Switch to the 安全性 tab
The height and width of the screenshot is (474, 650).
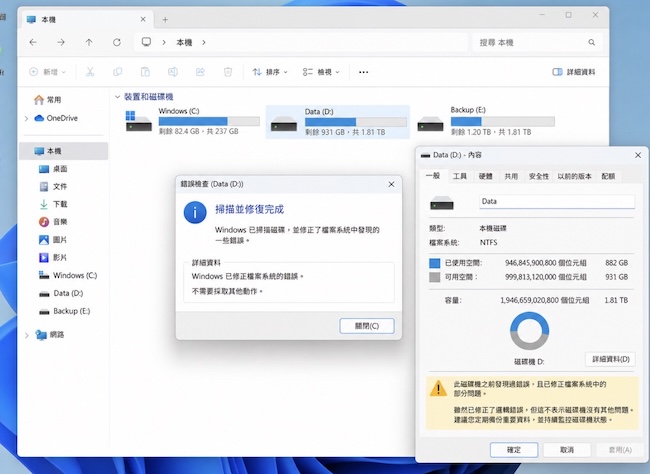click(538, 176)
